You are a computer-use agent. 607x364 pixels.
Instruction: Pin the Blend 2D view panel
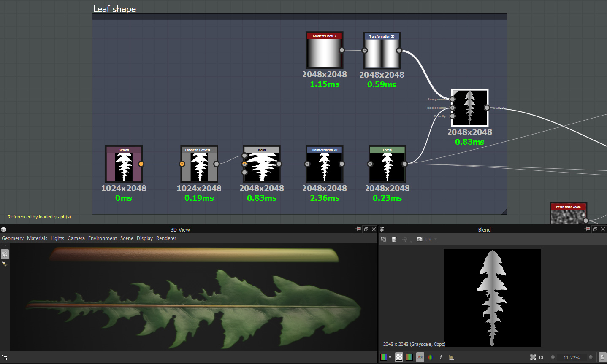(x=587, y=229)
